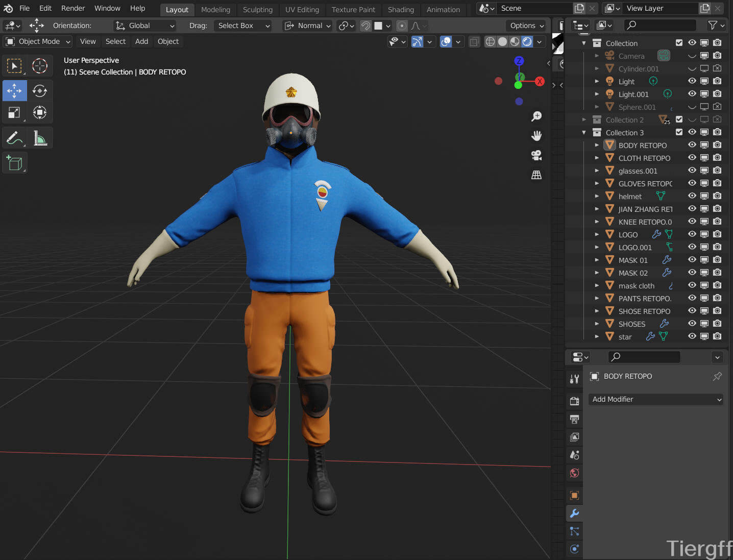Image resolution: width=733 pixels, height=560 pixels.
Task: Toggle camera view in viewport
Action: pyautogui.click(x=536, y=155)
